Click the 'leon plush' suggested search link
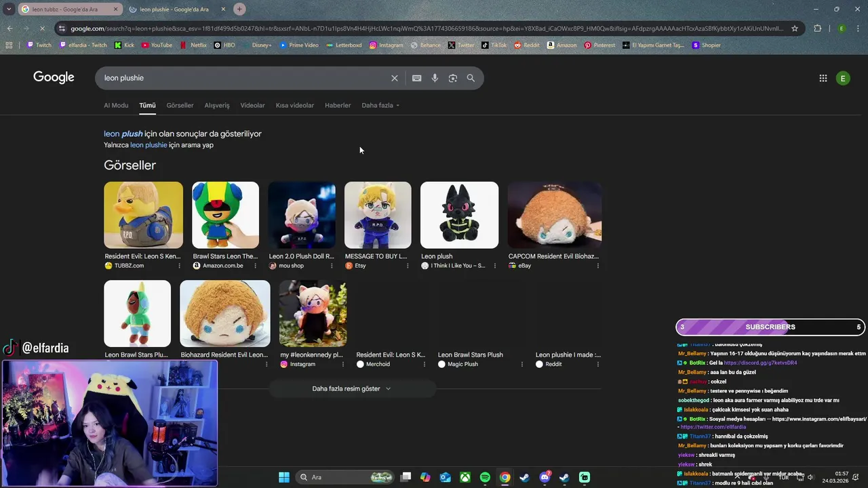 (x=123, y=134)
